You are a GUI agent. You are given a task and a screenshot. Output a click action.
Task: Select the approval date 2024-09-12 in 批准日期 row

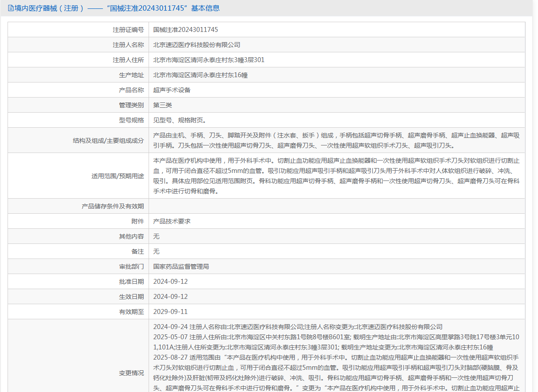[171, 282]
